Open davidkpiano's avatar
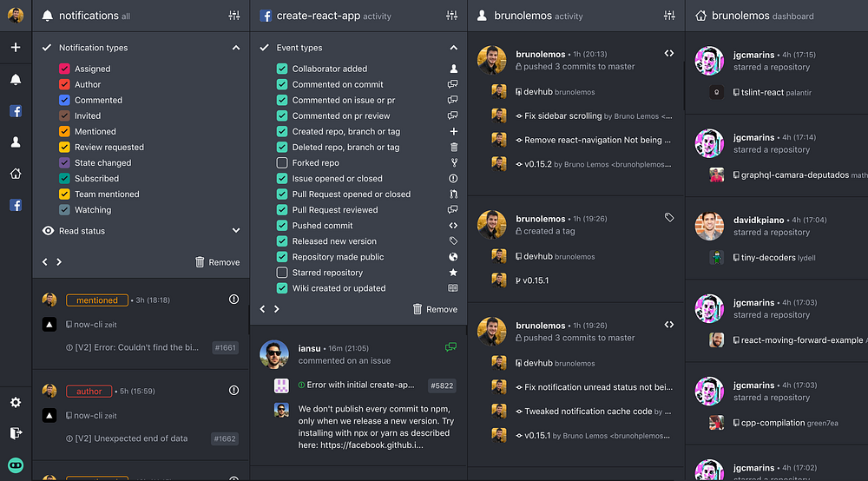Image resolution: width=868 pixels, height=481 pixels. click(709, 226)
